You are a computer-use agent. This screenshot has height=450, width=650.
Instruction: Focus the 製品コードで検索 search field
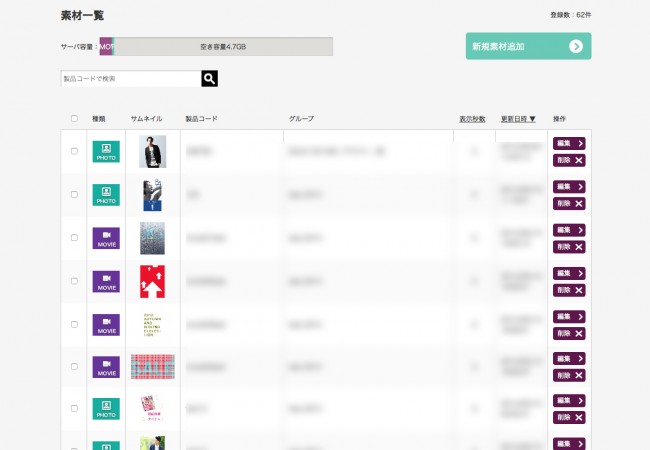[130, 79]
